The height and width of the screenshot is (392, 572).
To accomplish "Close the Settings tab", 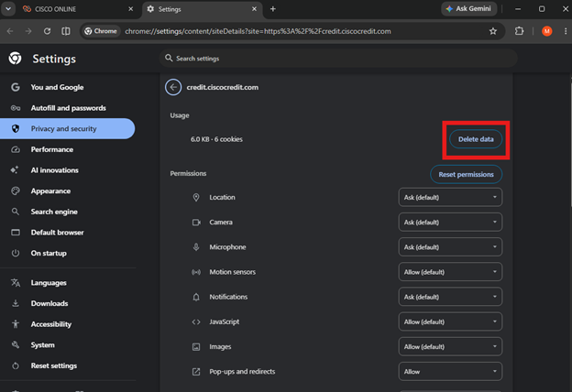I will (x=254, y=9).
